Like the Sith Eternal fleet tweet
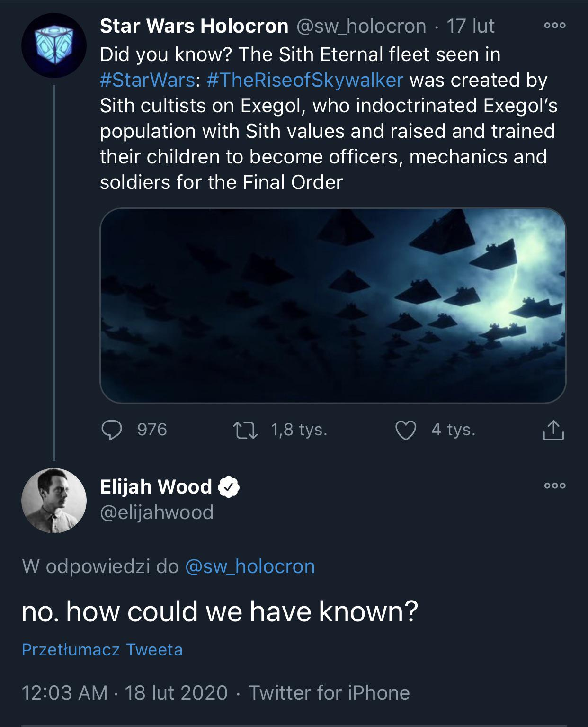This screenshot has width=588, height=727. point(406,430)
